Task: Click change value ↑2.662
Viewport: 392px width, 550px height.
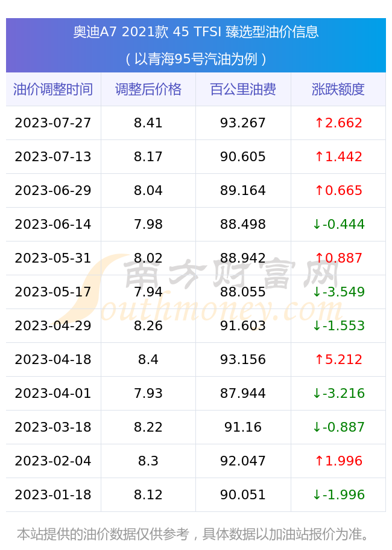Action: coord(338,123)
